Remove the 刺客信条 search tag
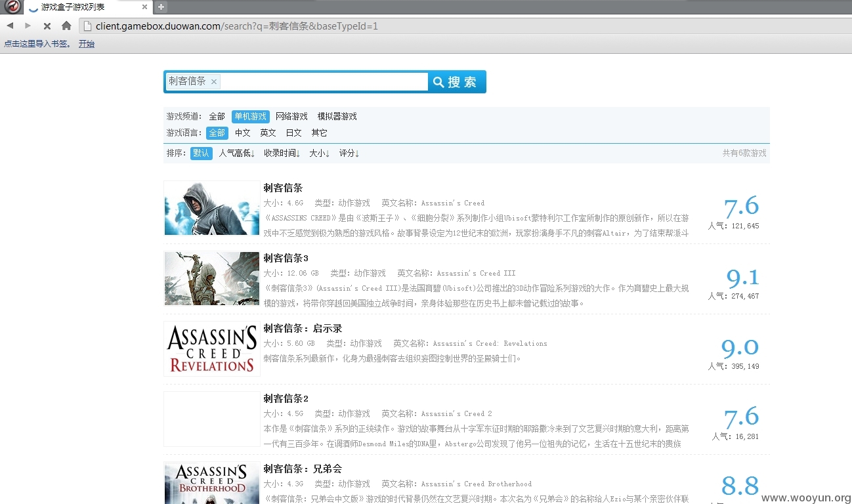The height and width of the screenshot is (504, 852). click(x=214, y=82)
